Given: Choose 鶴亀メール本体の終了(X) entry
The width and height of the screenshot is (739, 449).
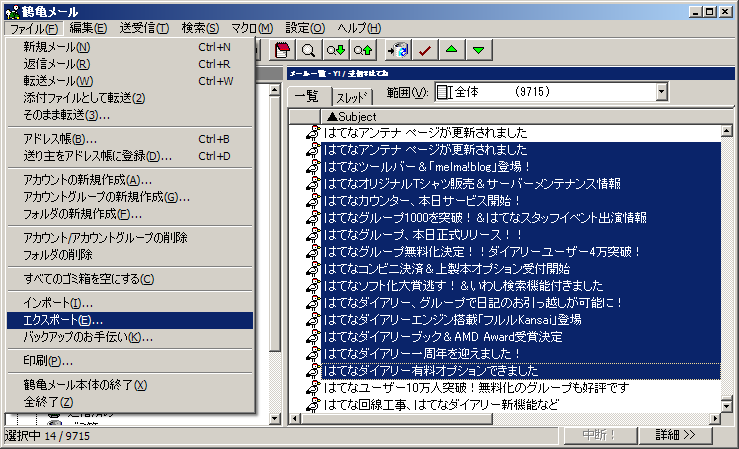Looking at the screenshot, I should (130, 385).
